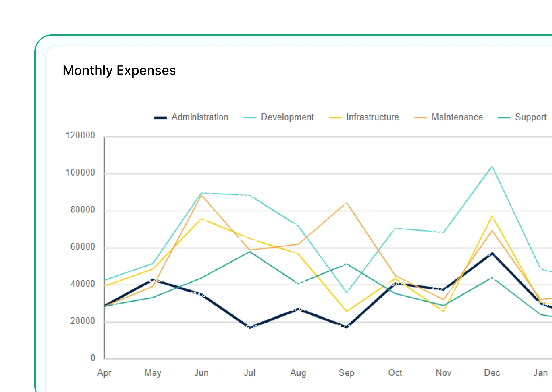This screenshot has height=392, width=552.
Task: Click the Apr label on the x-axis
Action: [x=105, y=373]
